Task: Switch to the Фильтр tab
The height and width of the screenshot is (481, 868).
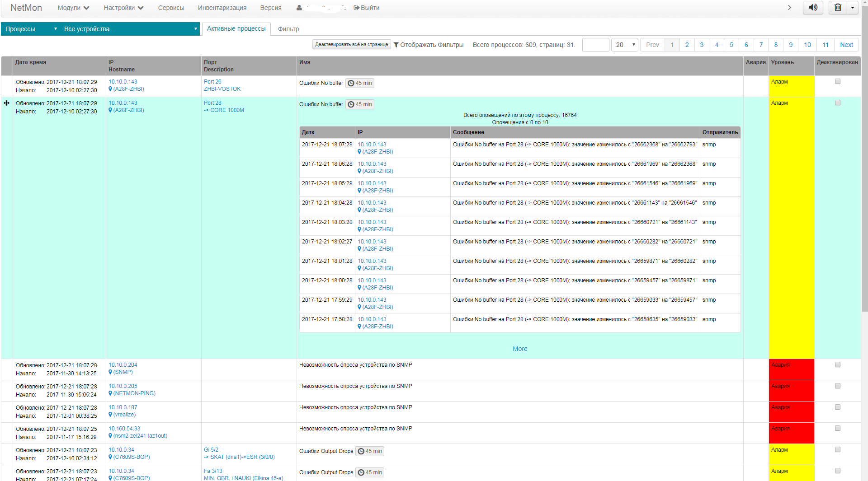Action: click(x=288, y=29)
